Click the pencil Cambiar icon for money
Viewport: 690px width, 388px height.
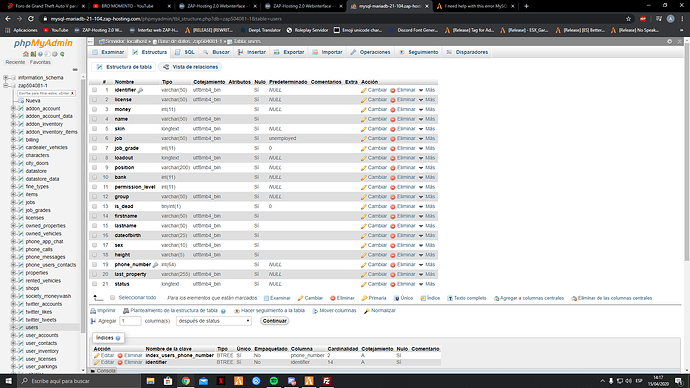tap(363, 110)
